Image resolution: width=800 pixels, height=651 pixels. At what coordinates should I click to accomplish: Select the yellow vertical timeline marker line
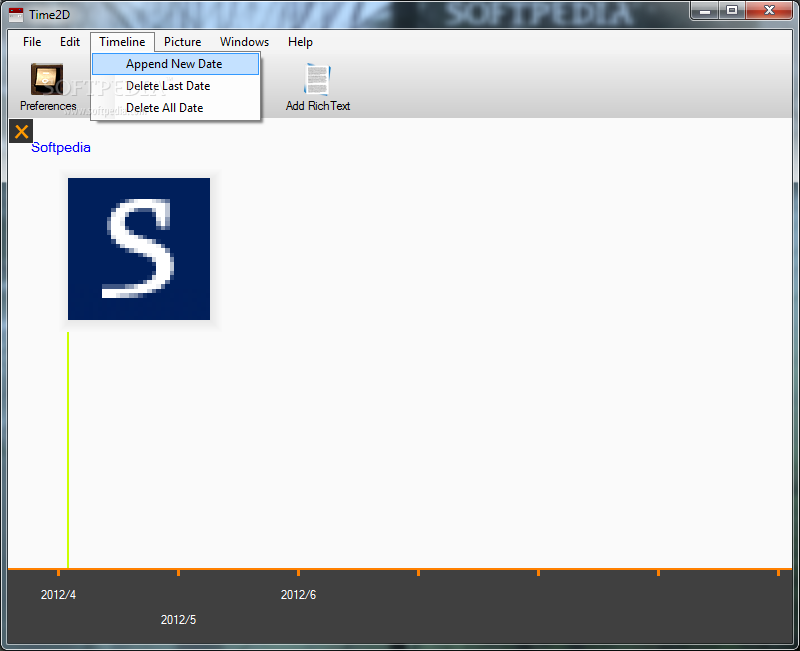(68, 450)
